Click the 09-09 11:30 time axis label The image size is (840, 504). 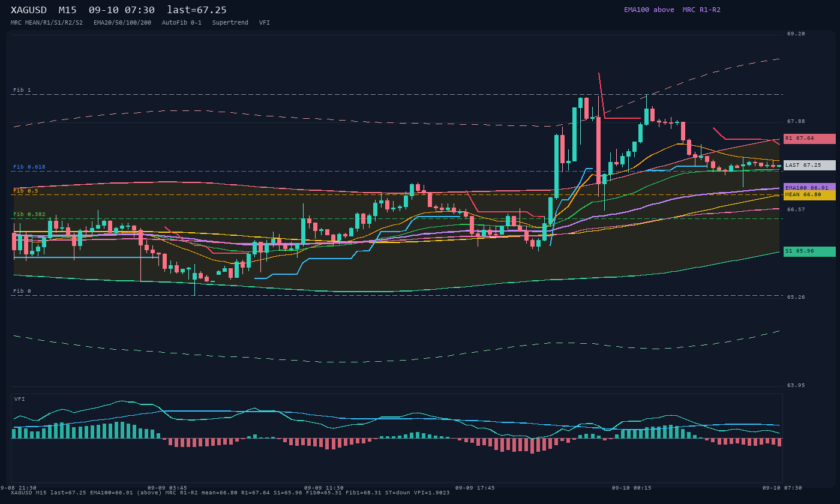pyautogui.click(x=324, y=488)
